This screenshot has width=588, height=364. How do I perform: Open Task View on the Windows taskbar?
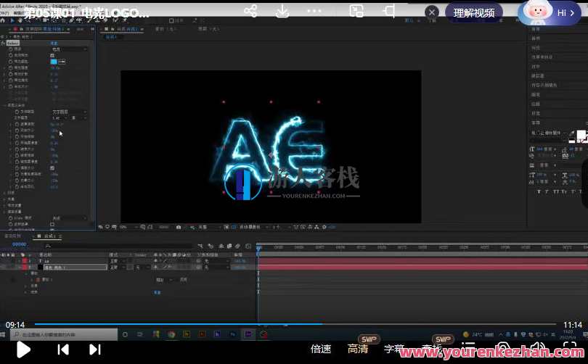[139, 334]
